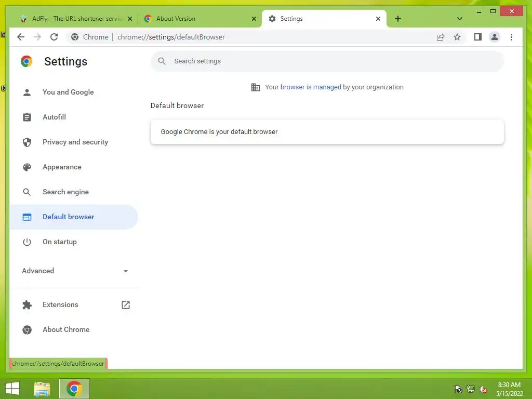The width and height of the screenshot is (532, 399).
Task: Click the forward navigation arrow
Action: coord(37,37)
